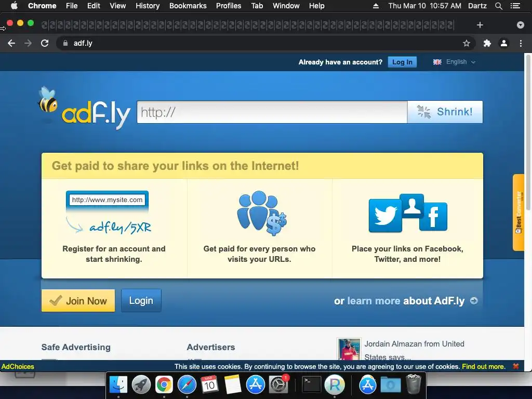Reload the page with the refresh icon
Viewport: 532px width, 399px height.
[x=45, y=43]
